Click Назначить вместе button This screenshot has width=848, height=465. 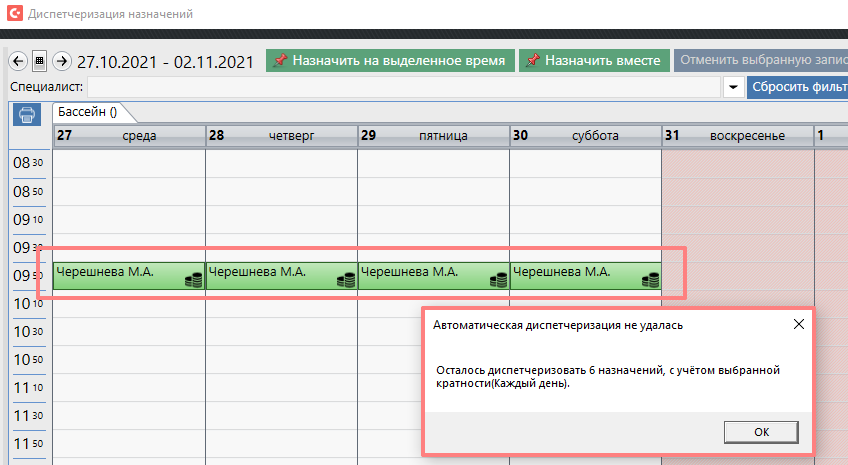click(x=593, y=61)
